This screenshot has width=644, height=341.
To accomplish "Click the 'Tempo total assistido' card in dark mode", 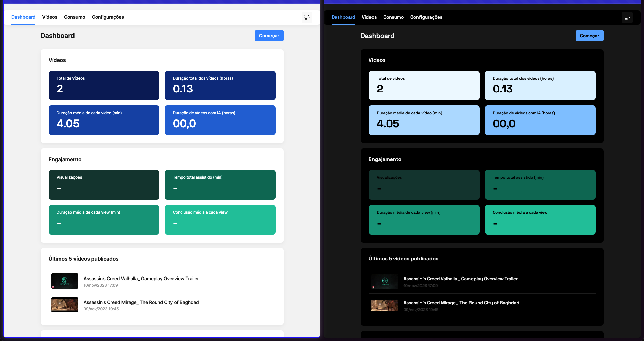I will 540,185.
